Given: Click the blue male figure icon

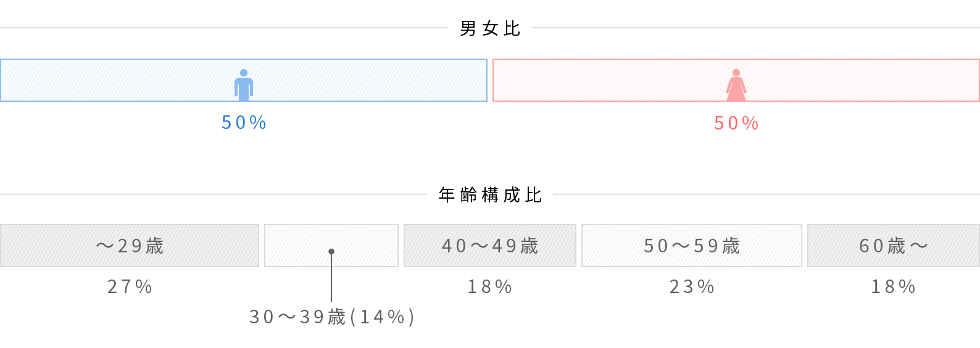Looking at the screenshot, I should (x=244, y=85).
